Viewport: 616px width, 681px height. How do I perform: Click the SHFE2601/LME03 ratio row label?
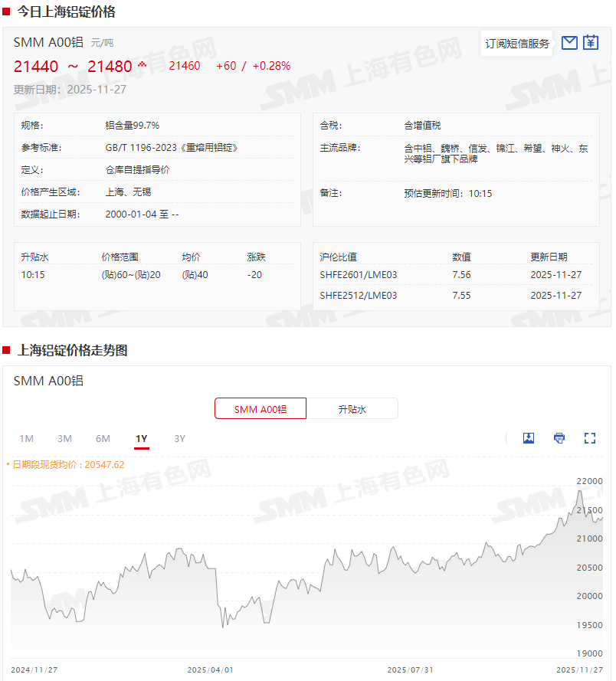pos(359,275)
